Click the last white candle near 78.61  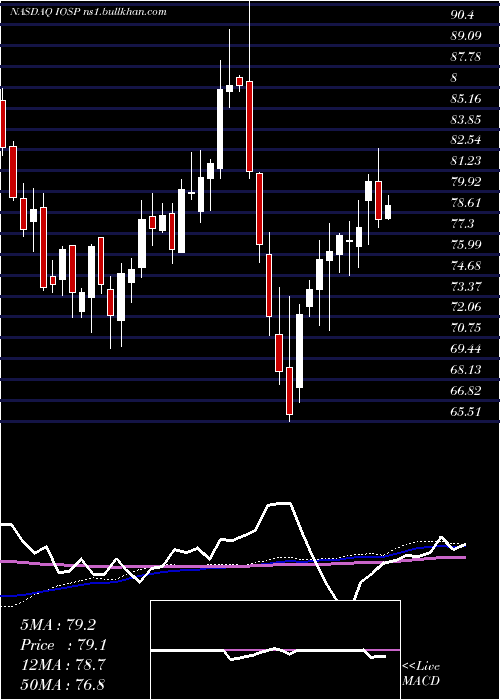click(x=388, y=212)
